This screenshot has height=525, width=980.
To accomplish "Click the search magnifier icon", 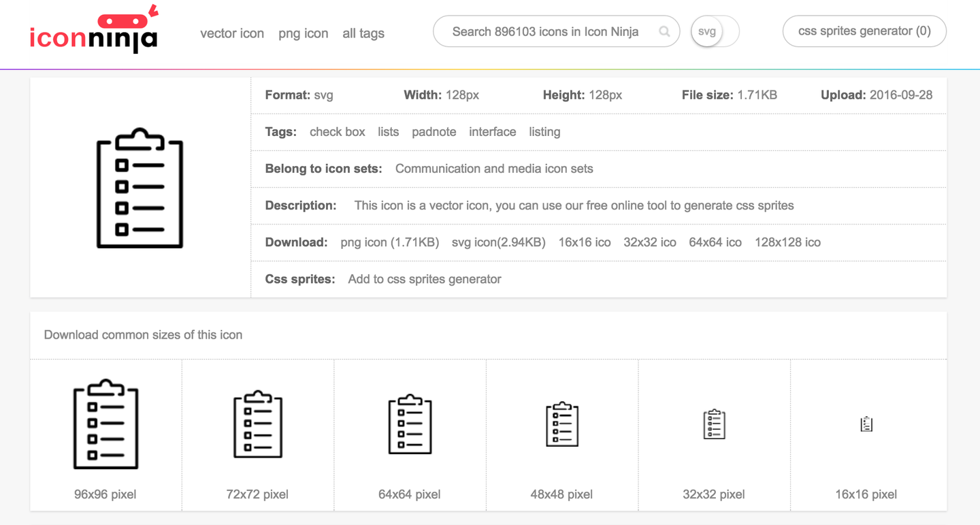I will click(x=664, y=31).
